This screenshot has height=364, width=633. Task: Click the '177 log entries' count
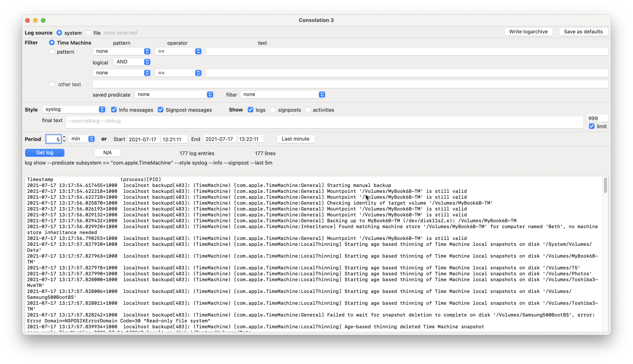[197, 153]
